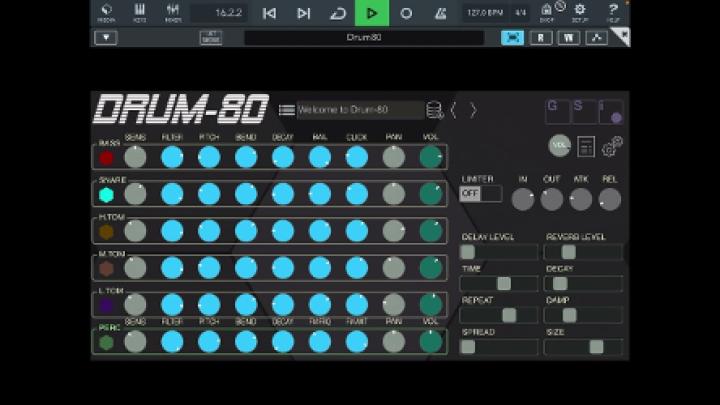Toggle the metronome click
The image size is (720, 405).
(x=440, y=13)
